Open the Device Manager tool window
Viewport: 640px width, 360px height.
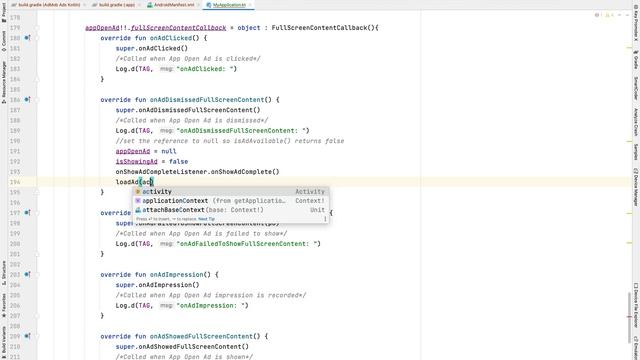coord(636,188)
